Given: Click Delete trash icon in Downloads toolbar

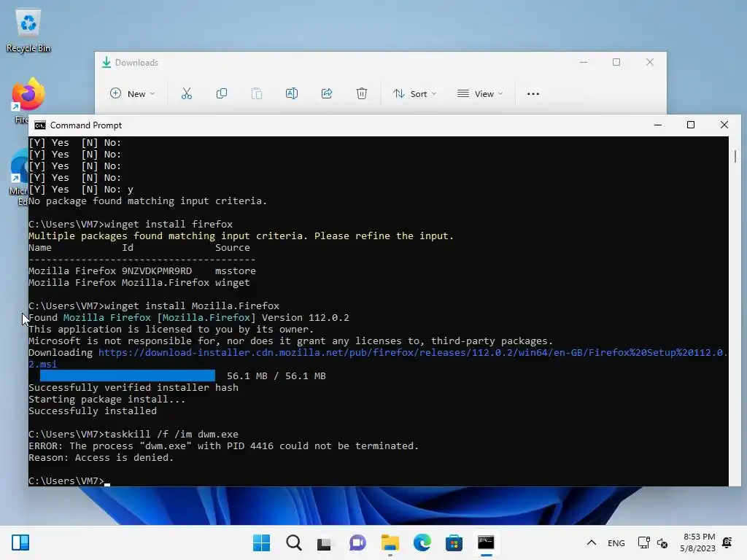Looking at the screenshot, I should 362,93.
